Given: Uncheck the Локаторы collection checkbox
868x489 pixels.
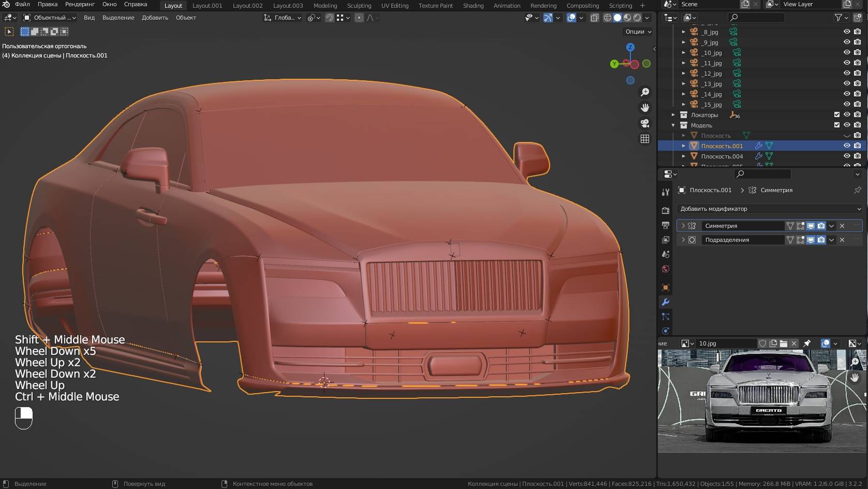Looking at the screenshot, I should point(837,114).
